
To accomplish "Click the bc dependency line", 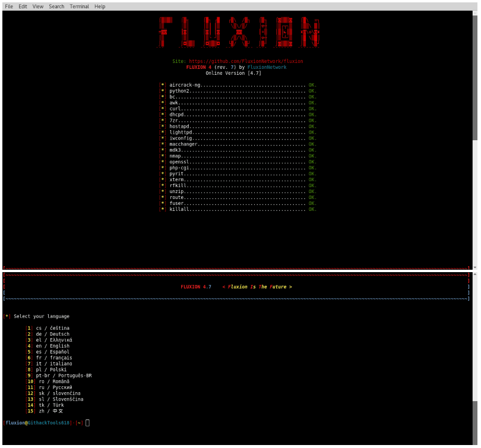I will [x=238, y=97].
